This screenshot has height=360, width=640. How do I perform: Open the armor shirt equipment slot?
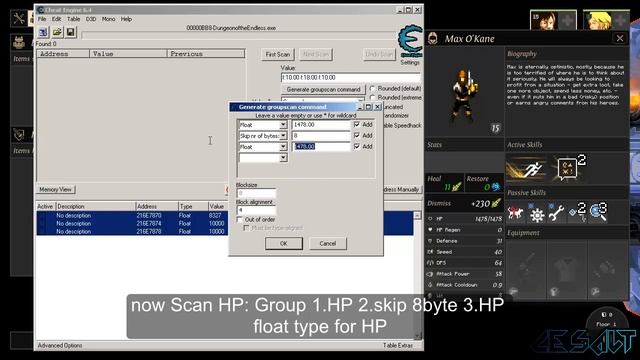coord(567,269)
